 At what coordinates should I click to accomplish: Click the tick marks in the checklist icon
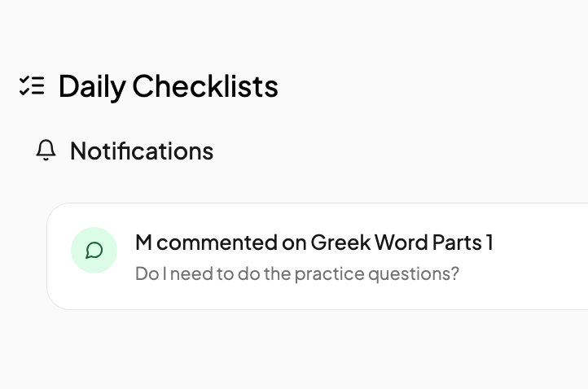pyautogui.click(x=24, y=85)
